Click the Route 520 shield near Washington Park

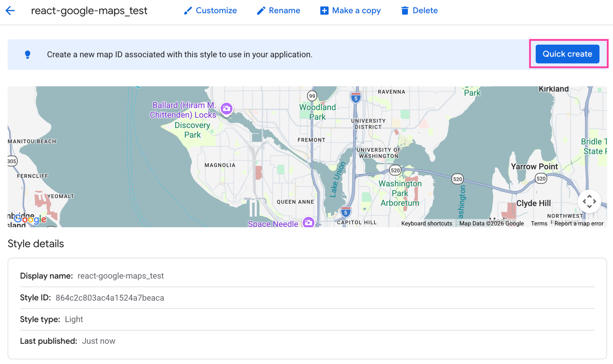tap(394, 171)
